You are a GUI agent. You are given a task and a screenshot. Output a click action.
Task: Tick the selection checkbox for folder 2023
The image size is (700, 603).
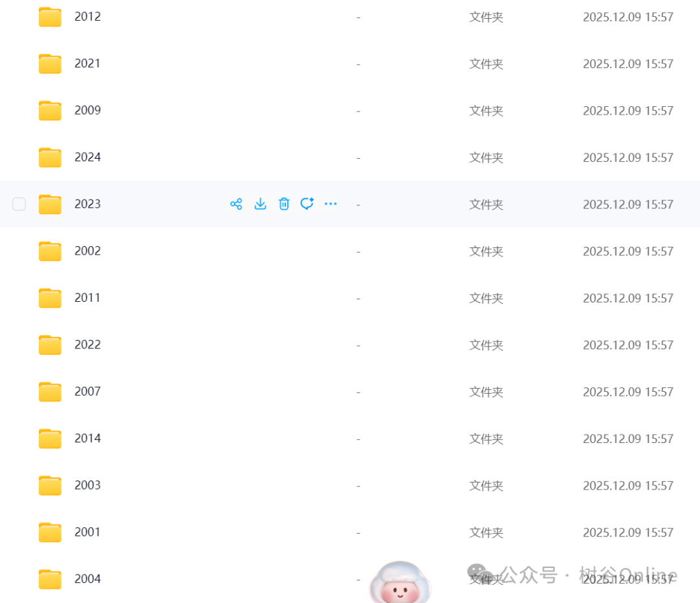tap(19, 204)
